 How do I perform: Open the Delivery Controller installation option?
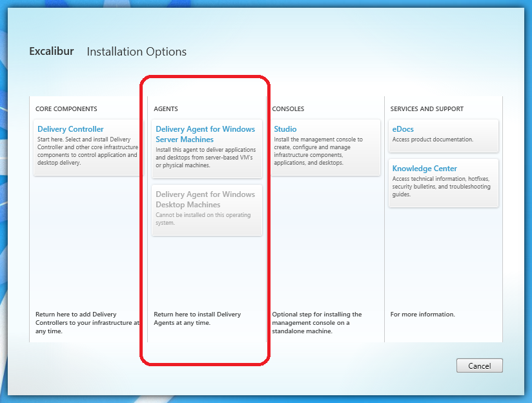click(70, 129)
